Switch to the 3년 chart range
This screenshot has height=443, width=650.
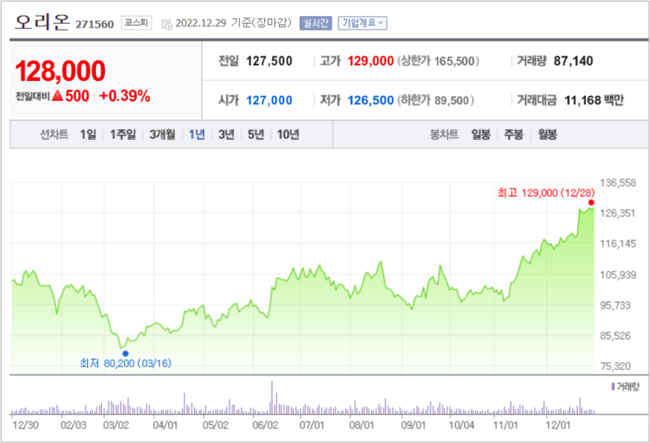[x=226, y=134]
